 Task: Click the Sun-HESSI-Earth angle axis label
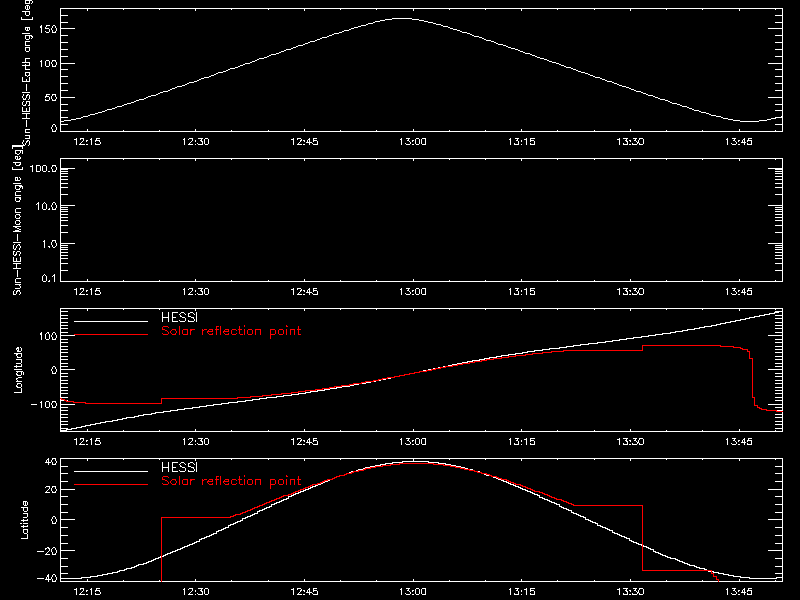[27, 73]
